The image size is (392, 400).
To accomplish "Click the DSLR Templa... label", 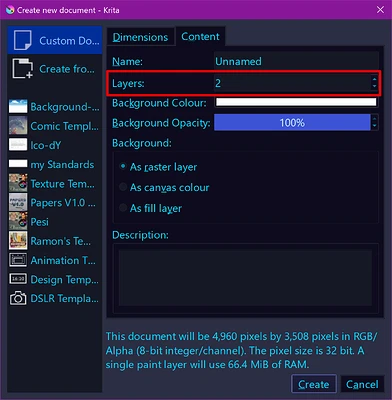I will tap(64, 299).
